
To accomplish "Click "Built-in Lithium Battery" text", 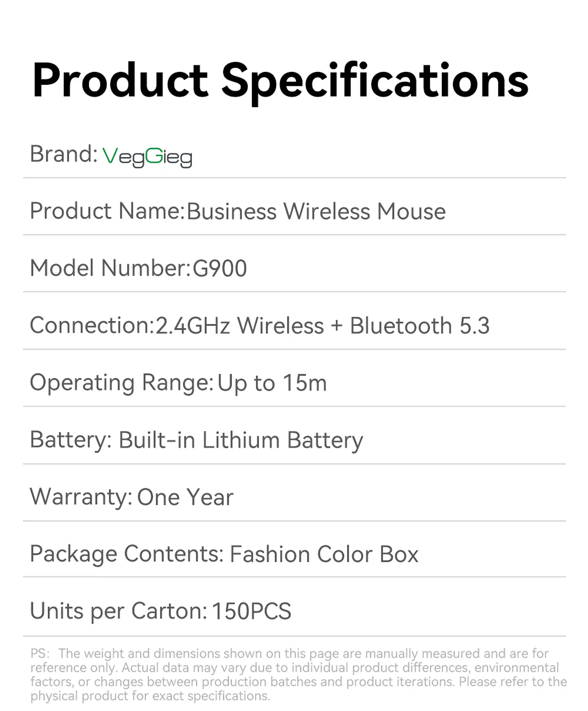I will pos(241,440).
